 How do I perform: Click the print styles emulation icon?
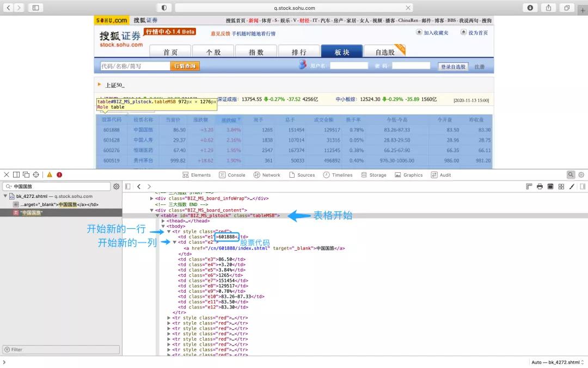click(x=540, y=186)
